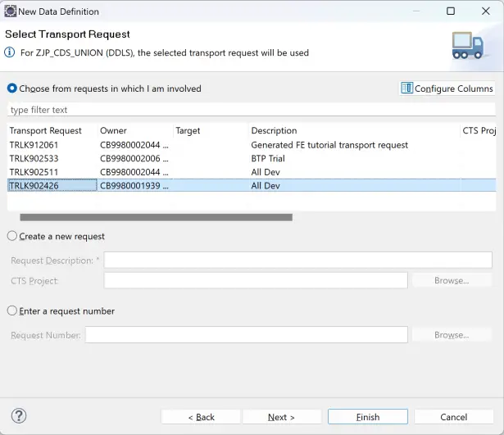504x435 pixels.
Task: Select transport request TRLK902533
Action: [x=34, y=158]
